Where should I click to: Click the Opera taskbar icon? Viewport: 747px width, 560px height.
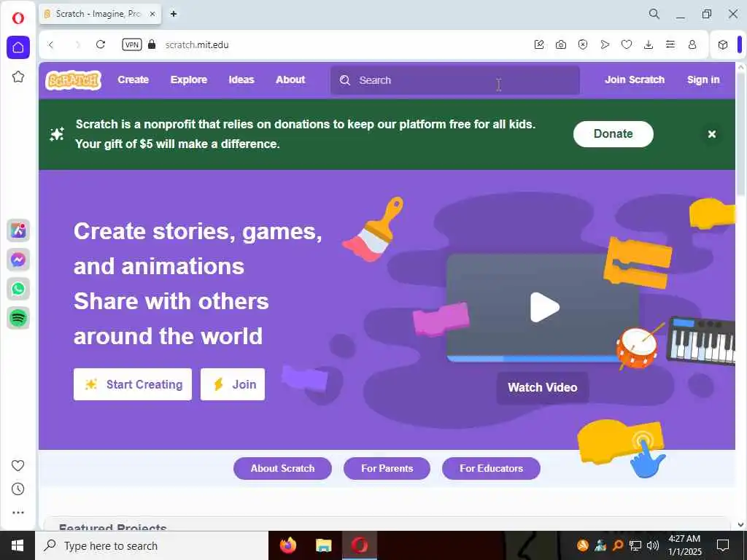click(360, 545)
